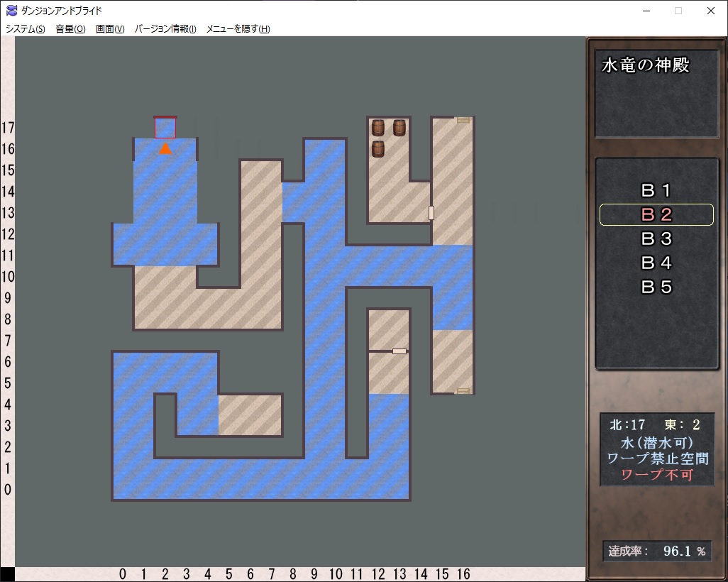Click the ワープ禁止空間 label
728x582 pixels.
coord(658,459)
